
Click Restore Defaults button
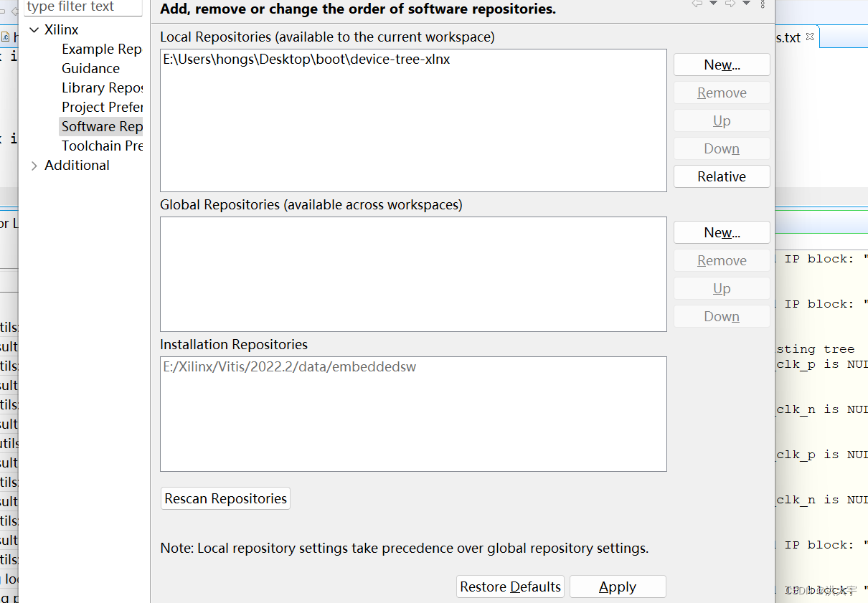tap(510, 587)
